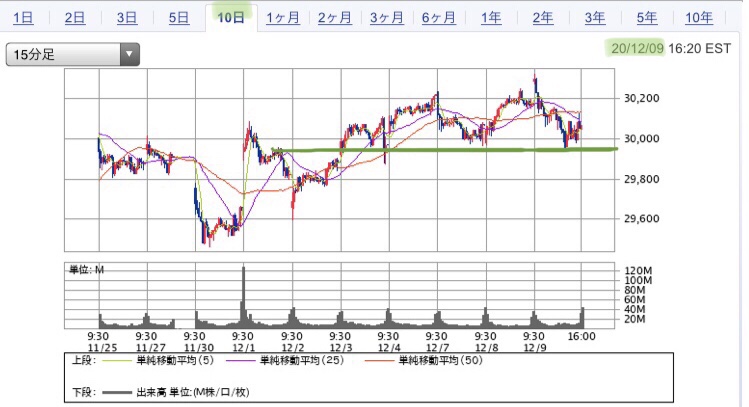This screenshot has width=749, height=407.
Task: Open the 15分足 interval dropdown arrow
Action: [129, 54]
